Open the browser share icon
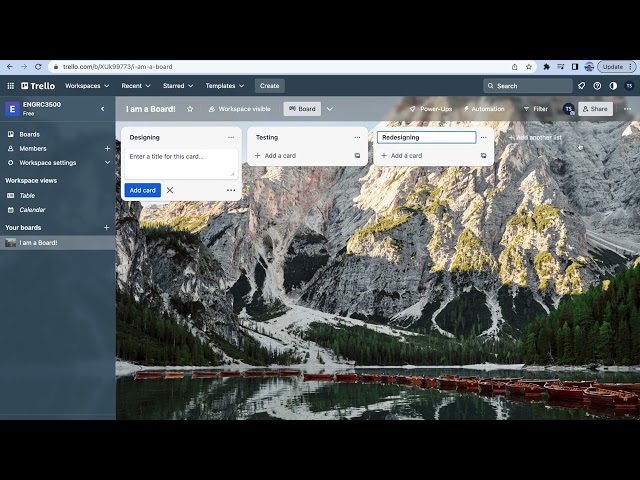 coord(514,67)
